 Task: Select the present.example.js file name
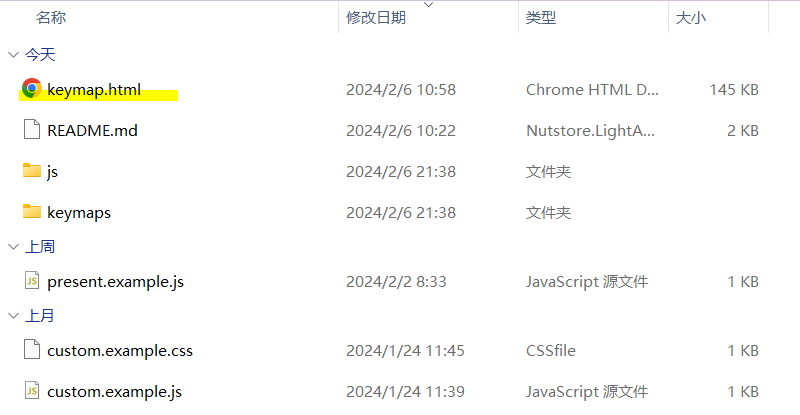[x=115, y=281]
